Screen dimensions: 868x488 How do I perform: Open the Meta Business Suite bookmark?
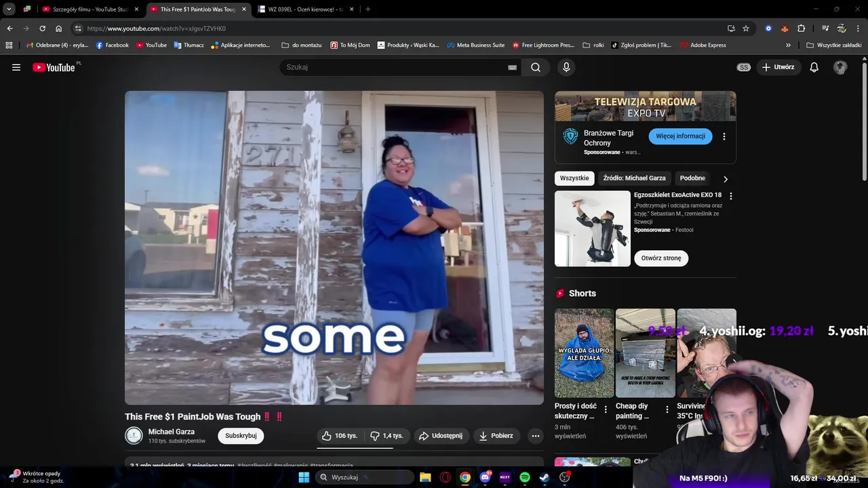(x=476, y=45)
